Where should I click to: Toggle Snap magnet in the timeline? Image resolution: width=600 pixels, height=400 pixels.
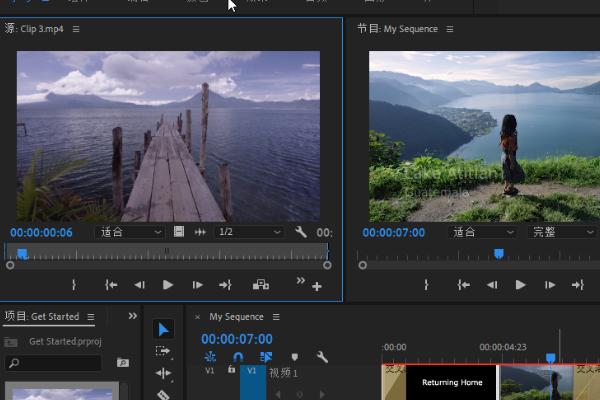click(238, 357)
